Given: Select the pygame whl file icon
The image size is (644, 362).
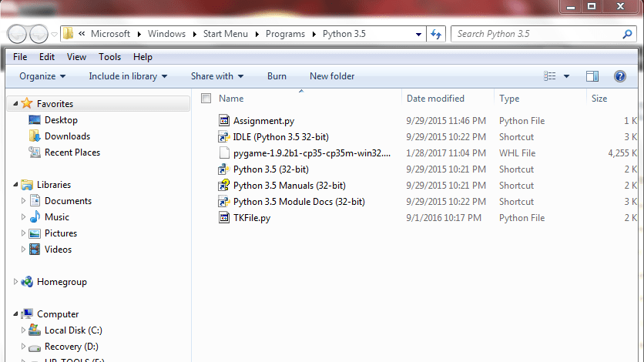Looking at the screenshot, I should pos(224,153).
